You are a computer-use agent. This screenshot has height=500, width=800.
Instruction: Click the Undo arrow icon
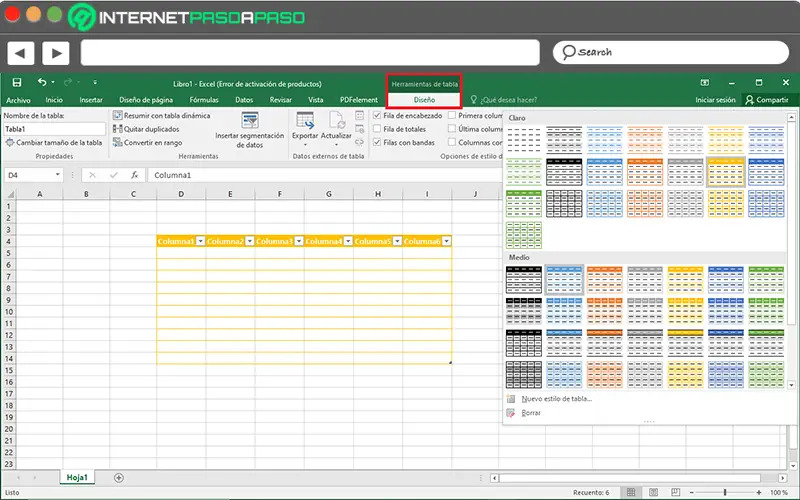point(41,82)
